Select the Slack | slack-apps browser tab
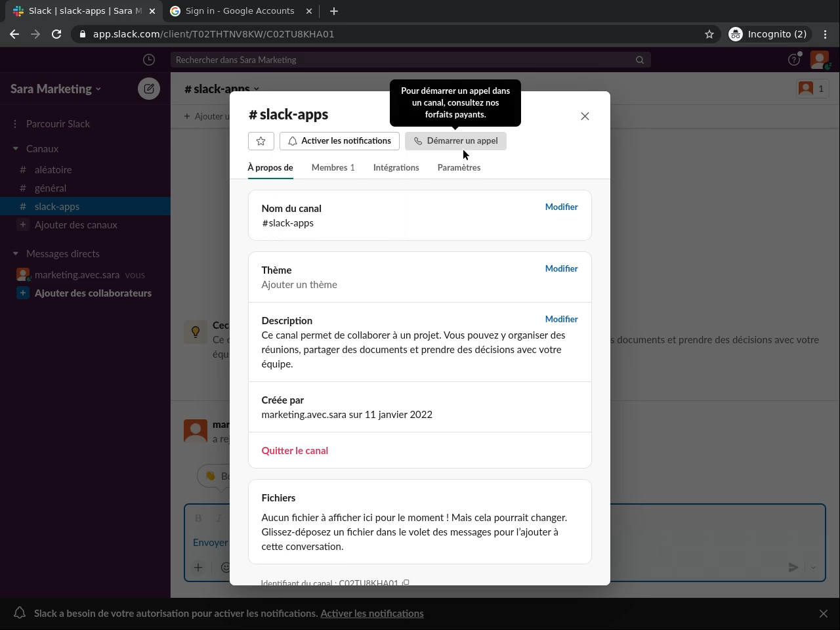This screenshot has width=840, height=630. 83,11
